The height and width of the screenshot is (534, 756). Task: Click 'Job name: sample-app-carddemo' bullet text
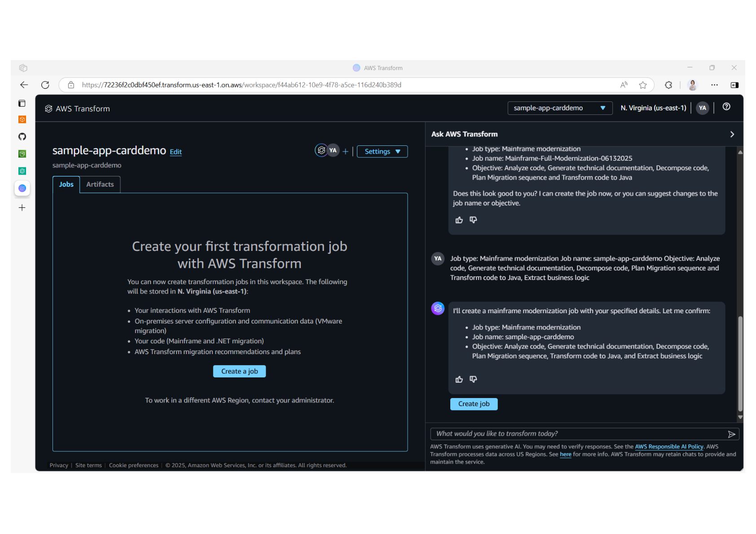click(523, 337)
